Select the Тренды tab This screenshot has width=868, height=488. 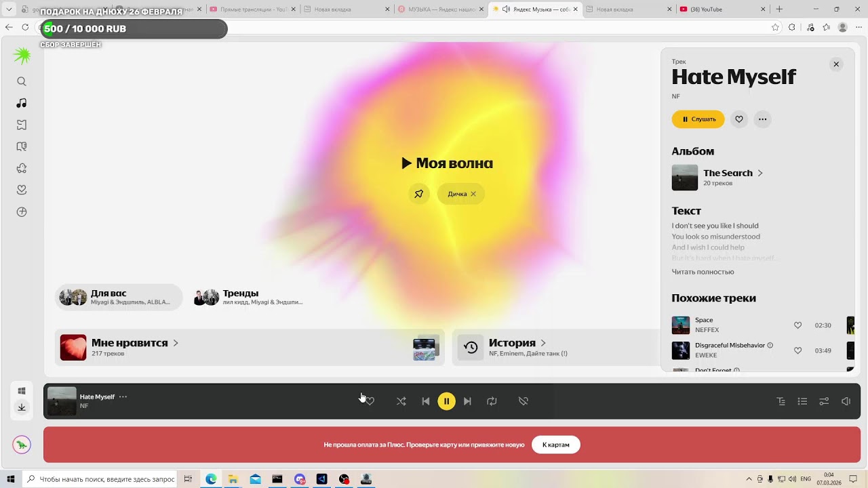249,297
